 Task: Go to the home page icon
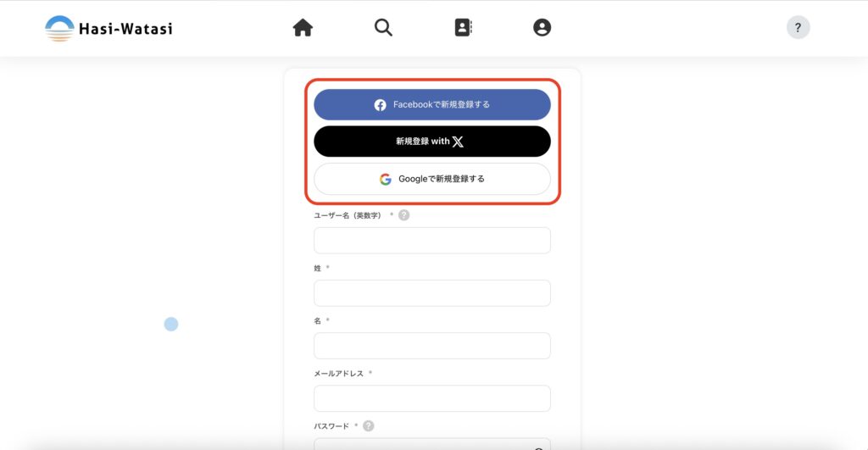click(303, 27)
